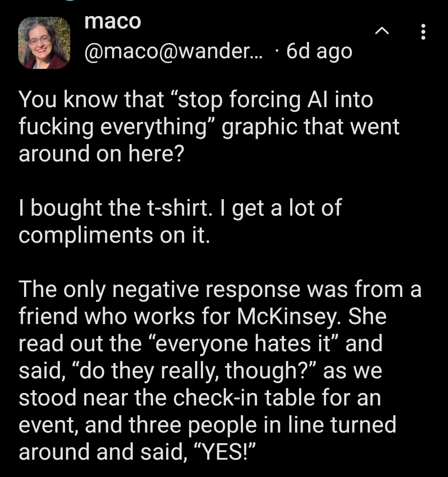The width and height of the screenshot is (448, 477).
Task: Tap the first paragraph about the graphic
Action: (209, 126)
